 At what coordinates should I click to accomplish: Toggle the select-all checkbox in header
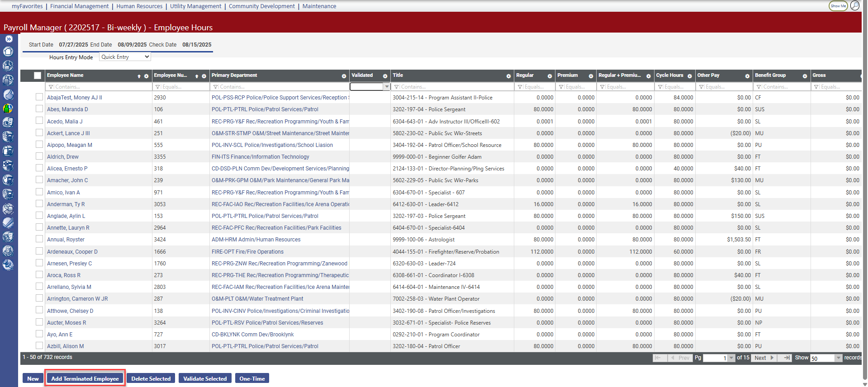pos(38,76)
